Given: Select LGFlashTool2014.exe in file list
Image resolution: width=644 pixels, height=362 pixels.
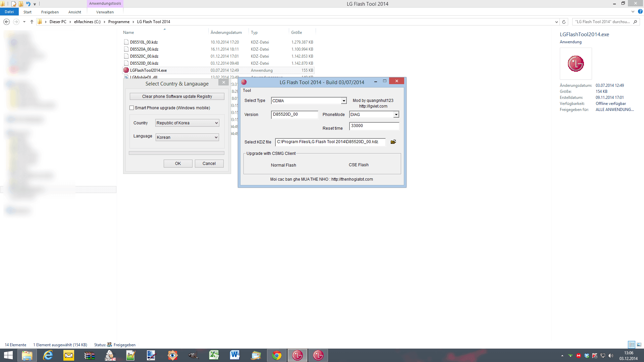Looking at the screenshot, I should (219, 70).
